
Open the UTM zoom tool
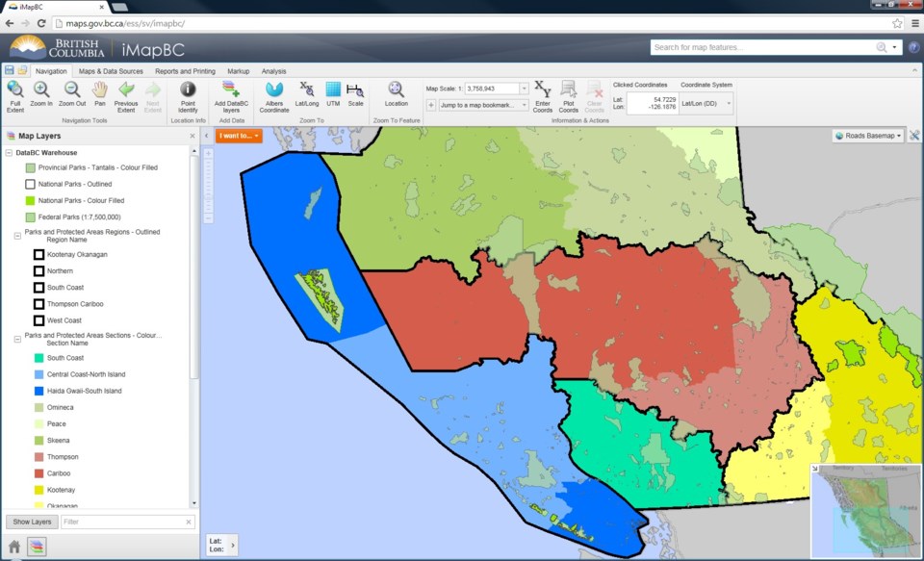click(x=333, y=94)
